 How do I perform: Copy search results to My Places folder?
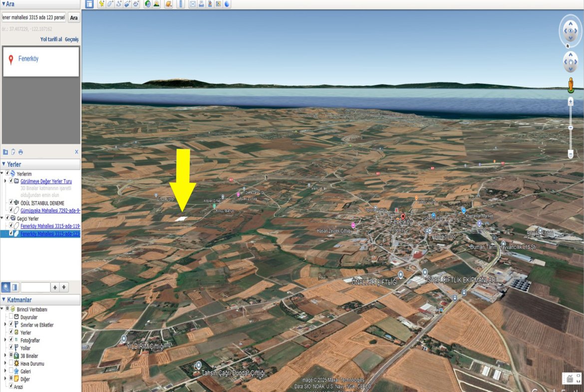coord(5,152)
